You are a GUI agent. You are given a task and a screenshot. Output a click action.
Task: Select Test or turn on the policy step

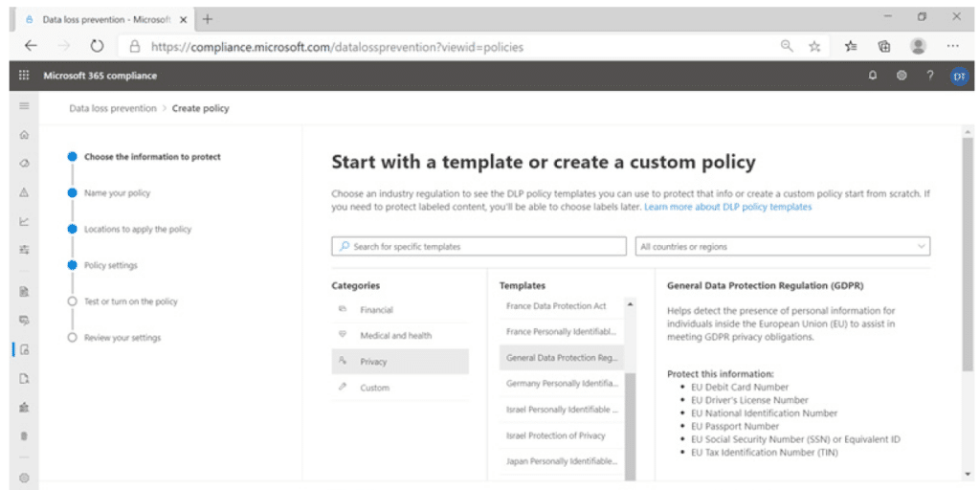(131, 301)
